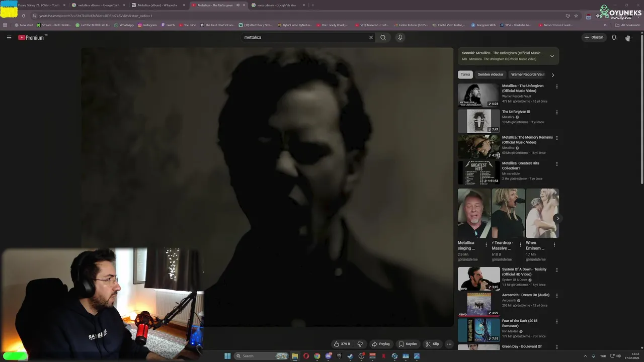Open Steam from taskbar
This screenshot has height=362, width=644.
350,356
